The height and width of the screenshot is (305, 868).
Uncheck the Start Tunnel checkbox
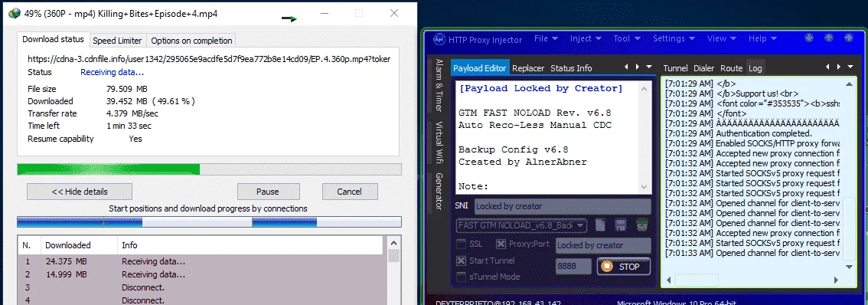pyautogui.click(x=461, y=261)
